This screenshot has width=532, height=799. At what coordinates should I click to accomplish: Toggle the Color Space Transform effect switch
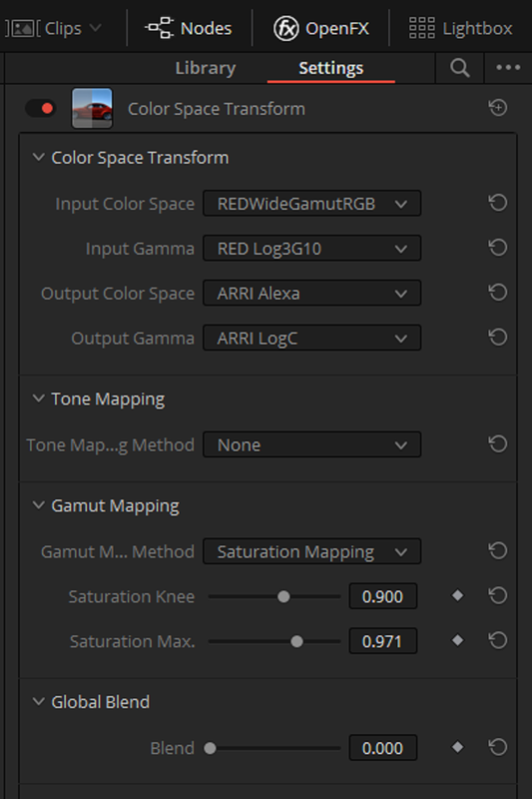41,108
